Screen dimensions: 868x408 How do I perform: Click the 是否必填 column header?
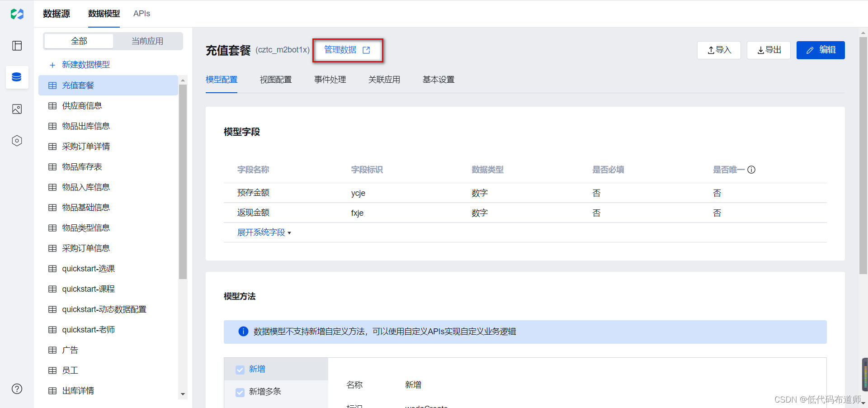(x=608, y=170)
